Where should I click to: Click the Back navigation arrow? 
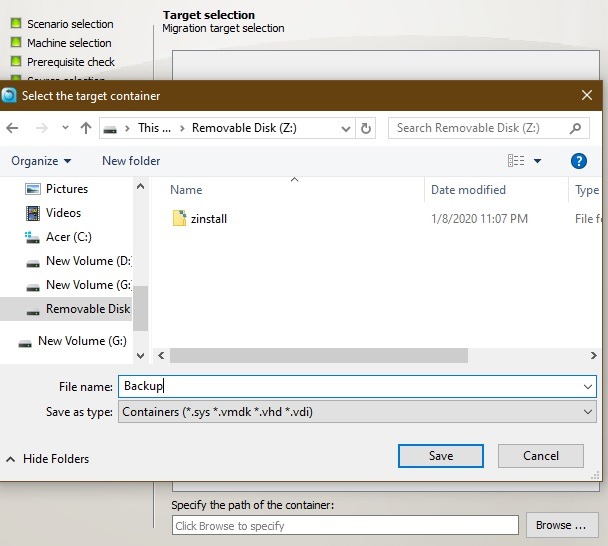coord(13,128)
